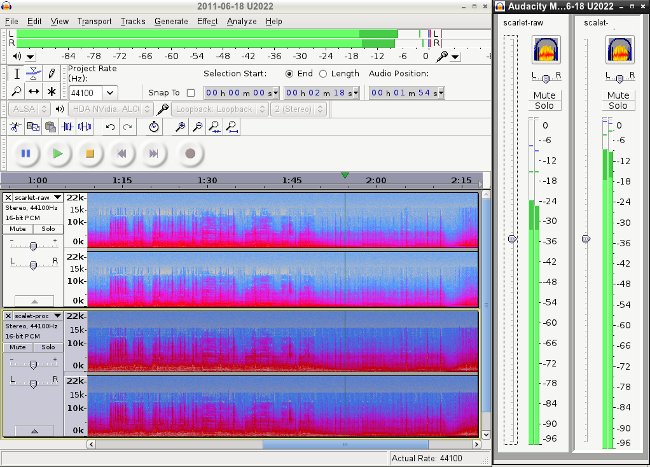This screenshot has height=467, width=650.
Task: Click the green playhead marker on timeline
Action: point(345,175)
